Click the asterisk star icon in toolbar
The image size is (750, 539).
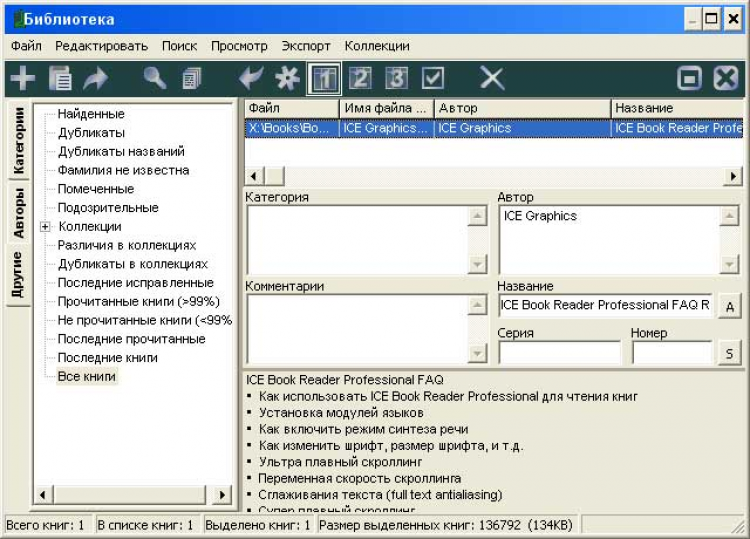[288, 78]
